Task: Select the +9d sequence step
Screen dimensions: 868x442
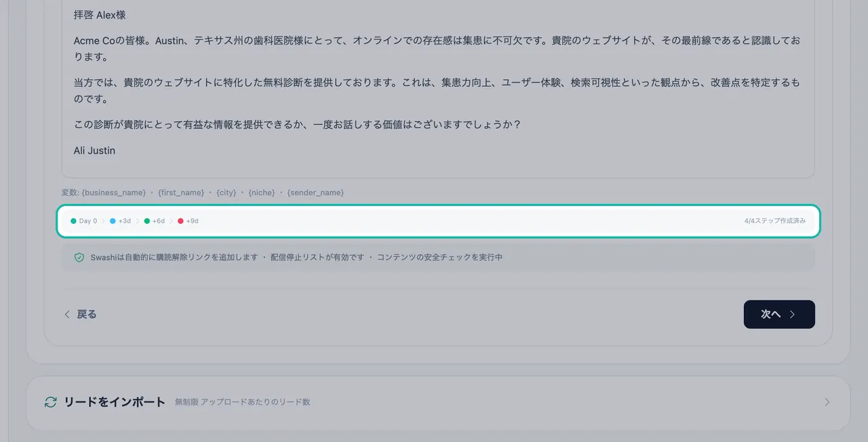Action: coord(188,221)
